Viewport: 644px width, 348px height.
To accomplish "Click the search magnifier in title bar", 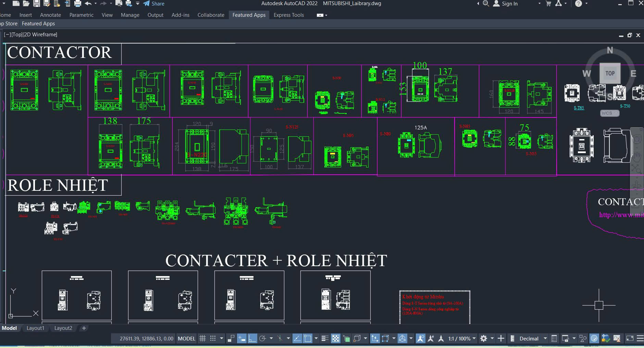I will [486, 3].
